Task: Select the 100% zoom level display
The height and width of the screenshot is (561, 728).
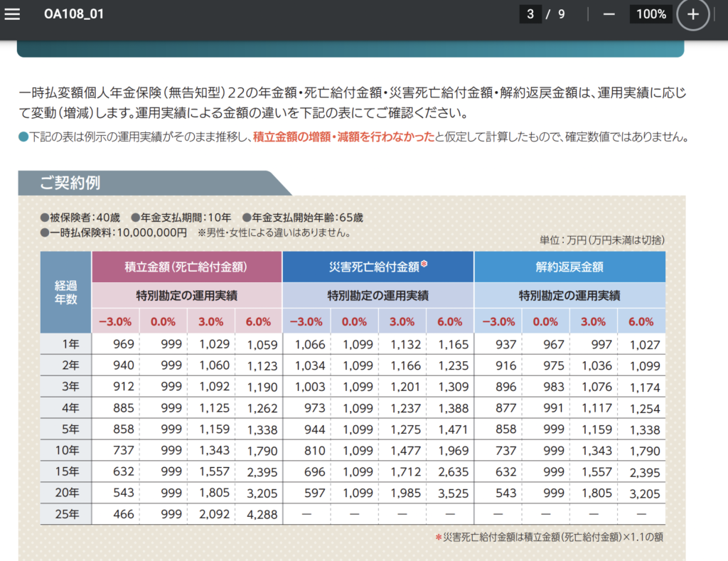Action: pos(651,14)
